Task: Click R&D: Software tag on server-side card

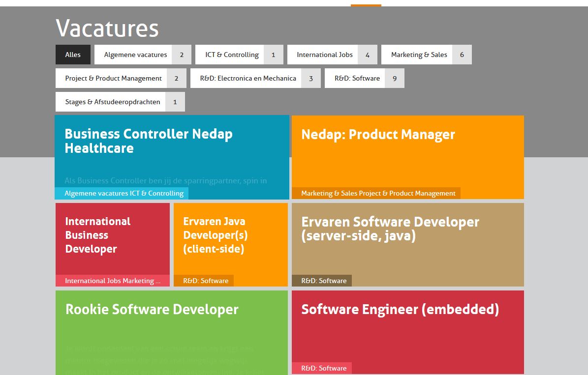Action: [x=322, y=281]
